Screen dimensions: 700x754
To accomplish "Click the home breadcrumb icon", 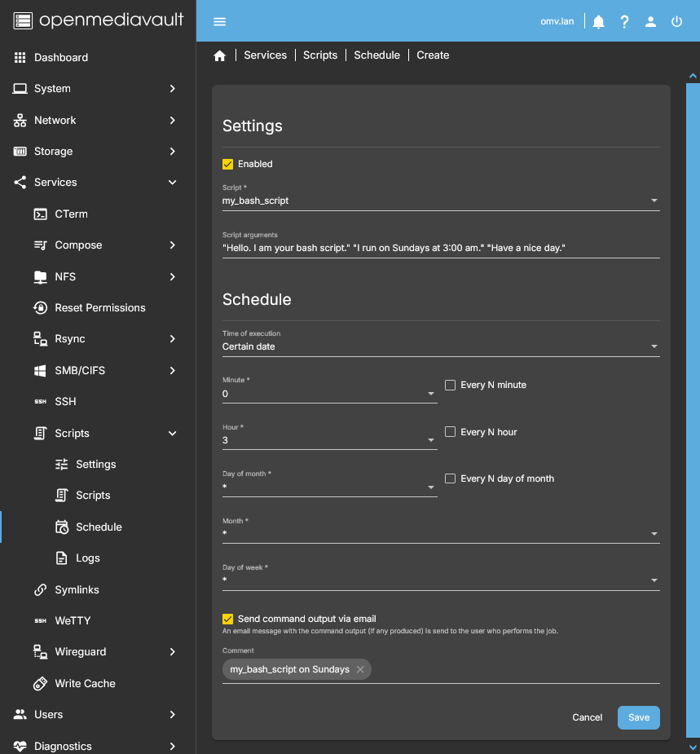I will point(219,55).
